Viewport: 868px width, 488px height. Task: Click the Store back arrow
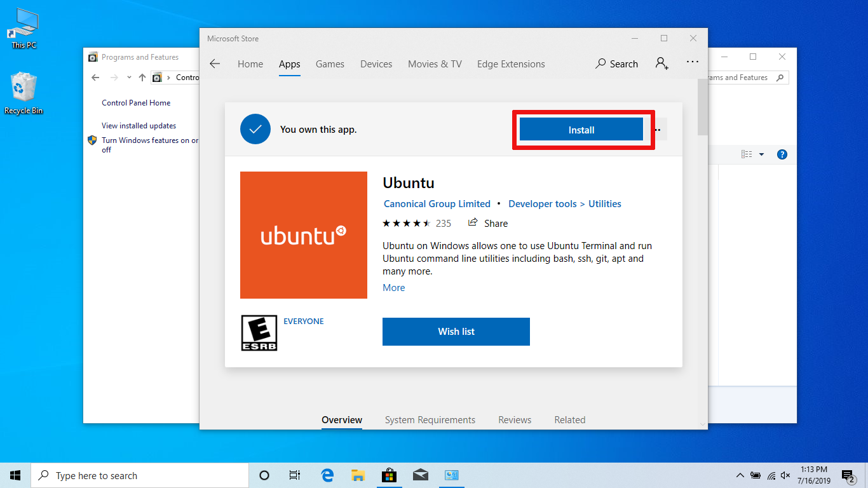pyautogui.click(x=215, y=64)
